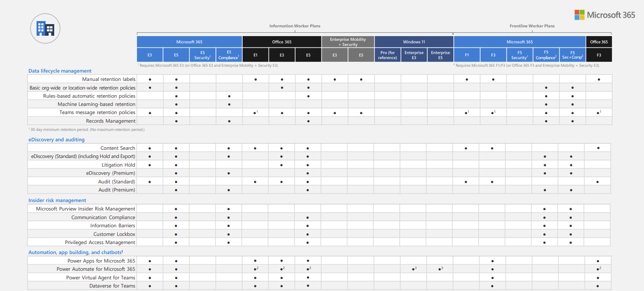644x291 pixels.
Task: Select the Frontline Worker Plans heading
Action: [x=532, y=26]
